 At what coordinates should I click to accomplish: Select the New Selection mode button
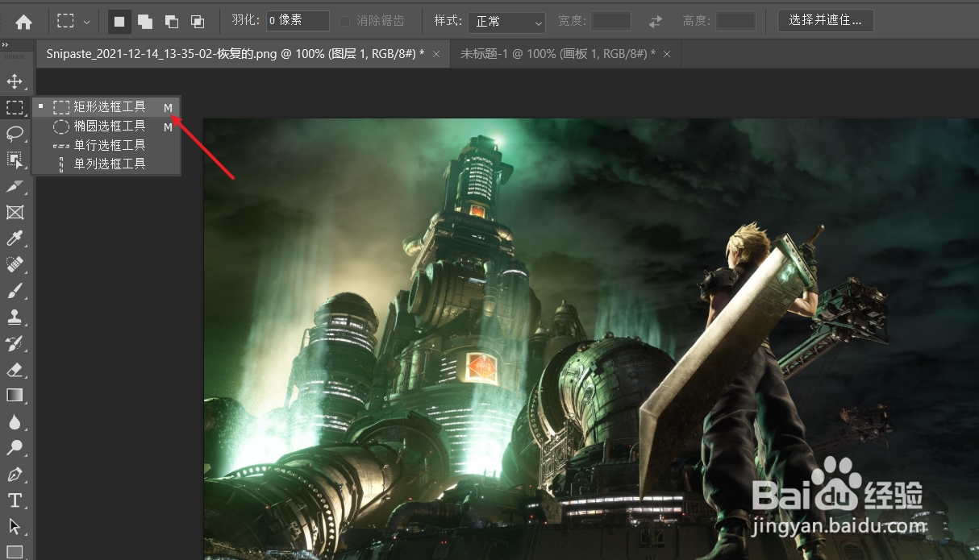coord(119,22)
